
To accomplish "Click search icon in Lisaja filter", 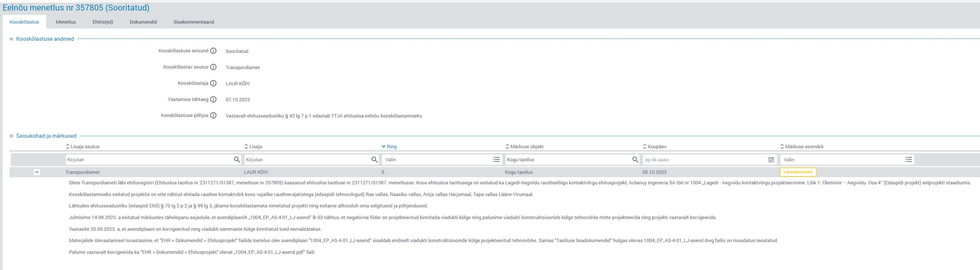I will click(375, 160).
